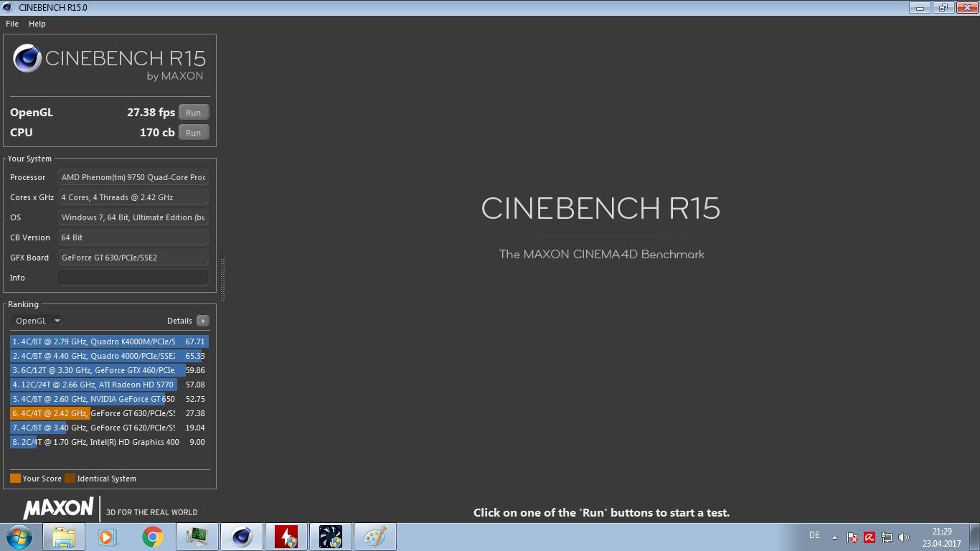Click the Cinebench icon in title bar
The height and width of the screenshot is (551, 980).
(x=9, y=7)
